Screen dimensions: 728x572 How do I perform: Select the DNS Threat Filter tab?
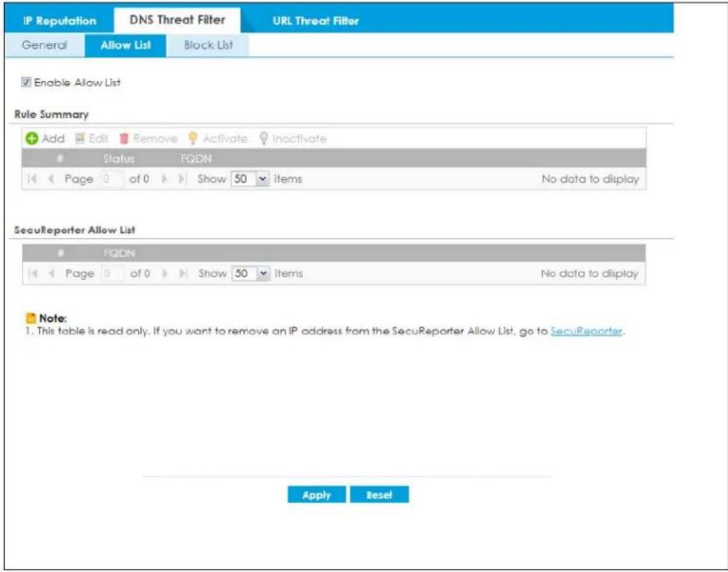[x=177, y=20]
